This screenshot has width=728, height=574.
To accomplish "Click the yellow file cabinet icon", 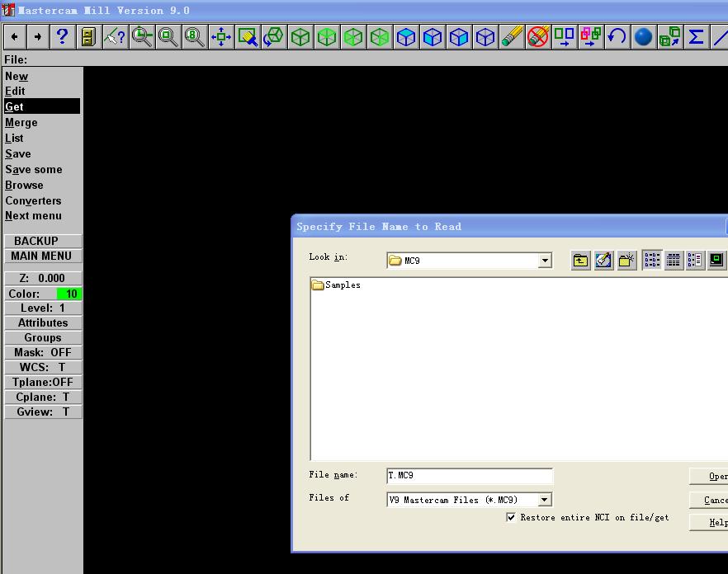I will tap(88, 36).
